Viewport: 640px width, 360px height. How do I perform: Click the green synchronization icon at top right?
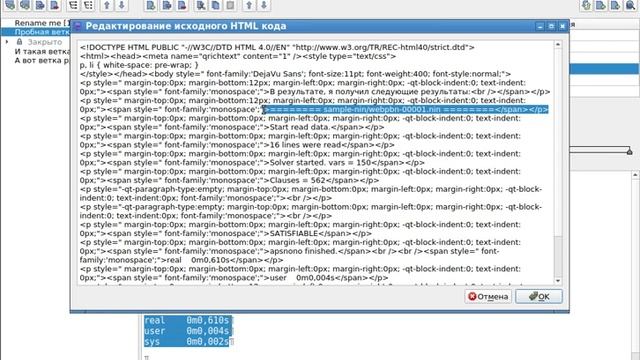pos(586,5)
